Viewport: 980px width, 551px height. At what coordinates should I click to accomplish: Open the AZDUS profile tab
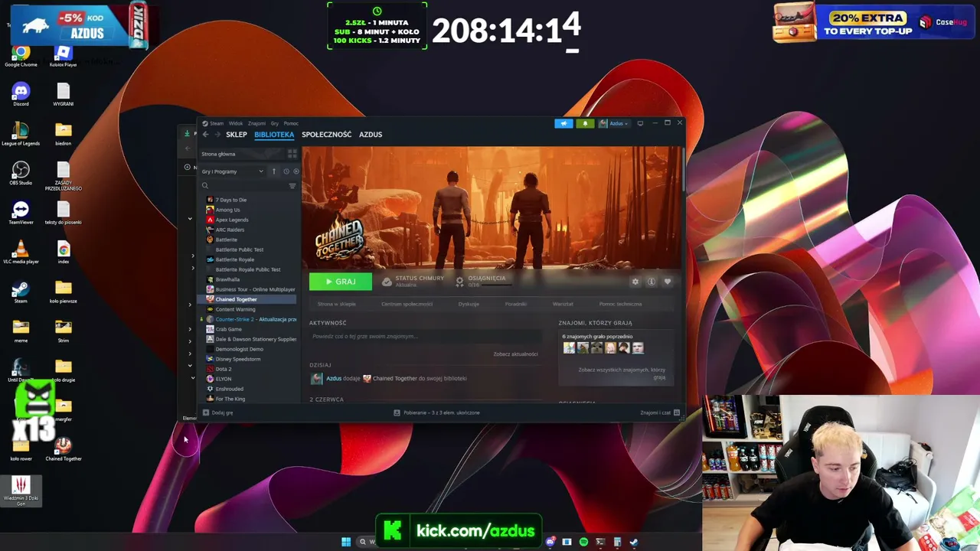tap(371, 135)
